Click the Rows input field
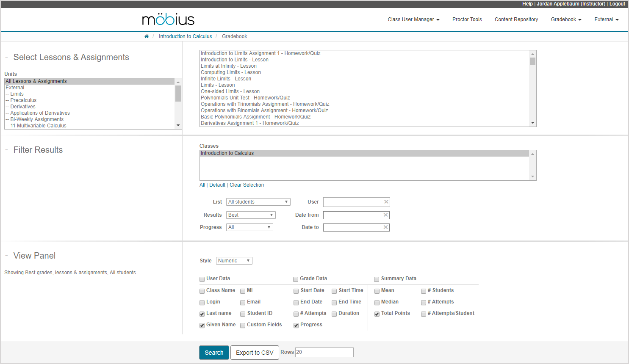Image resolution: width=629 pixels, height=364 pixels. (x=324, y=352)
